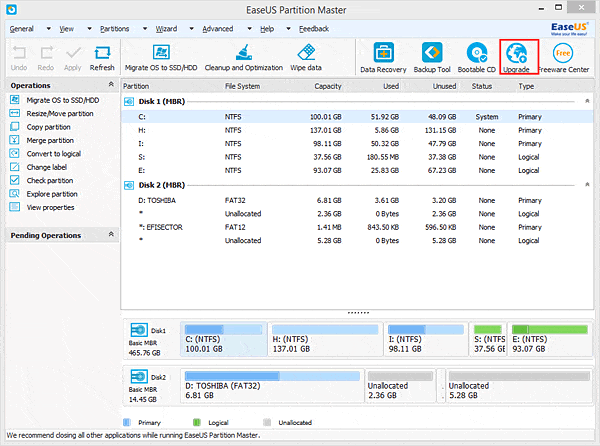This screenshot has width=600, height=446.
Task: Open the Help menu
Action: click(267, 29)
